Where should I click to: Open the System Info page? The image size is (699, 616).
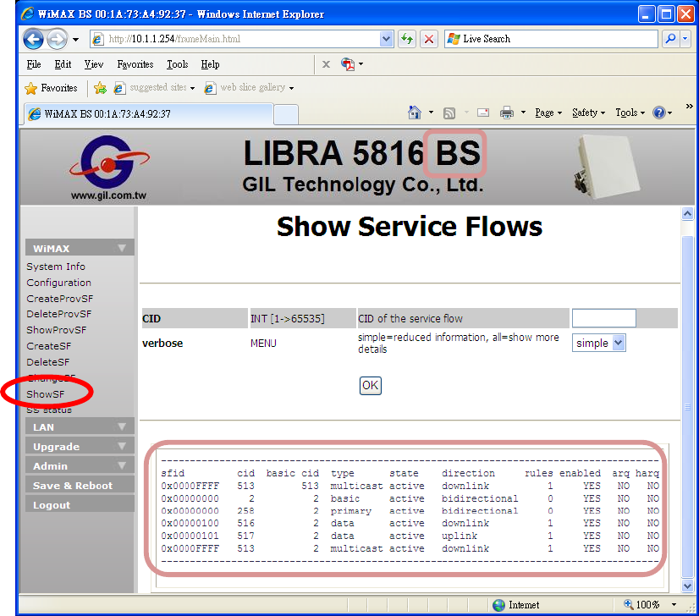click(56, 267)
